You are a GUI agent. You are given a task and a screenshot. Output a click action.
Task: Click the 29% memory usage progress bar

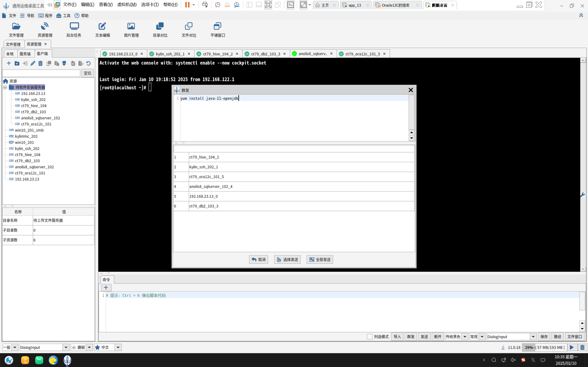tap(544, 347)
